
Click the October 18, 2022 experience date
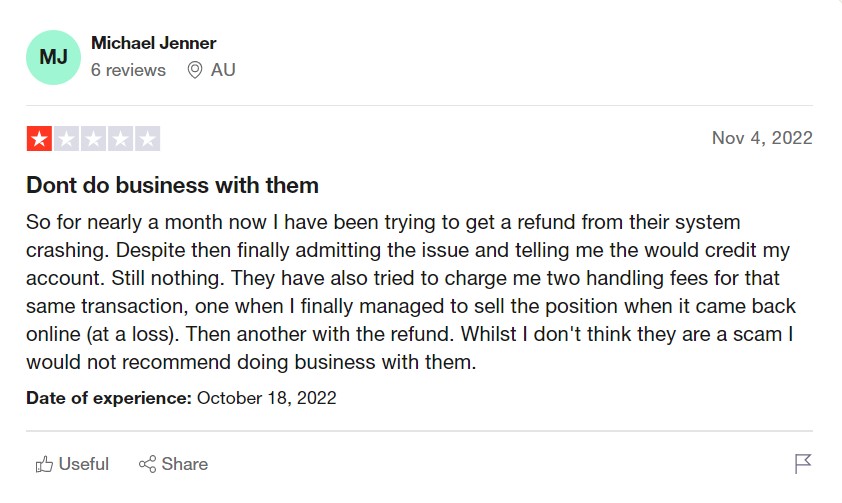[266, 398]
